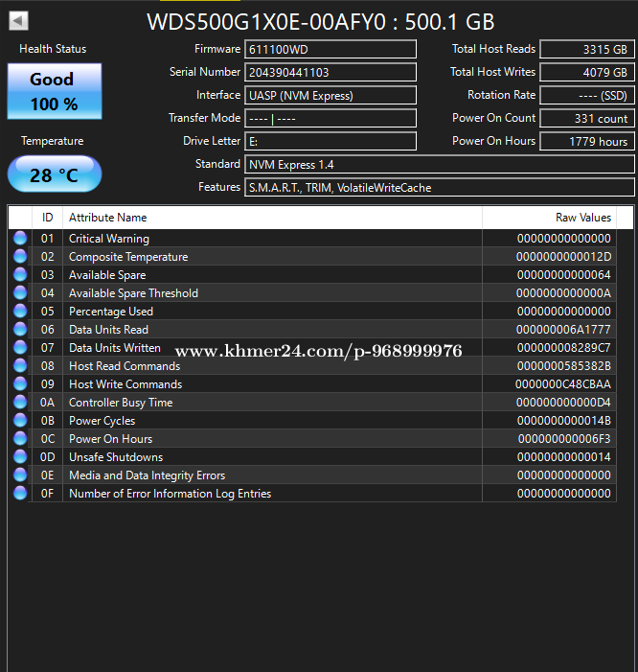Click the ID column header
638x672 pixels.
pos(47,218)
